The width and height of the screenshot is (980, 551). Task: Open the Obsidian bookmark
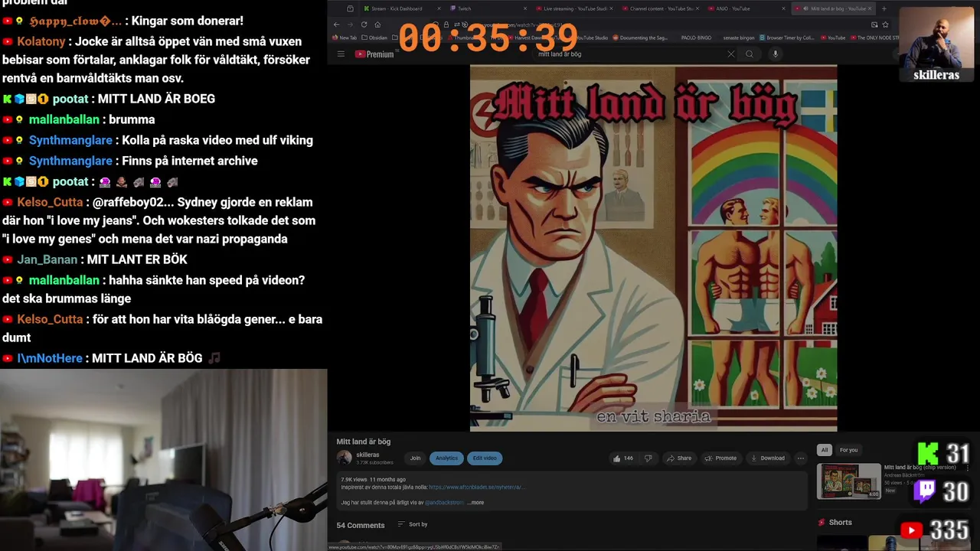click(x=374, y=37)
